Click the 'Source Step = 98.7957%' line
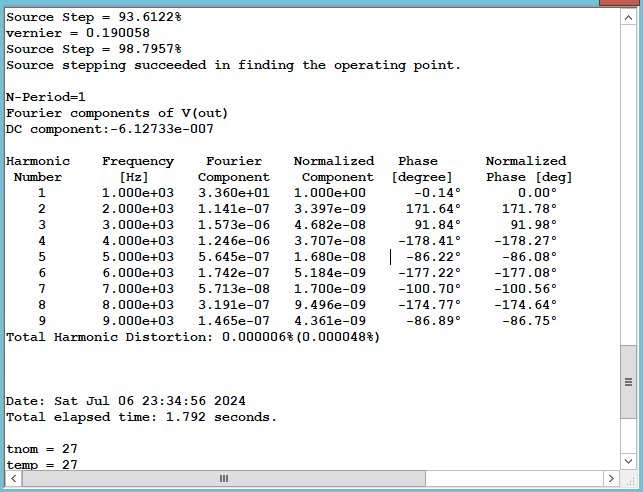 click(93, 49)
